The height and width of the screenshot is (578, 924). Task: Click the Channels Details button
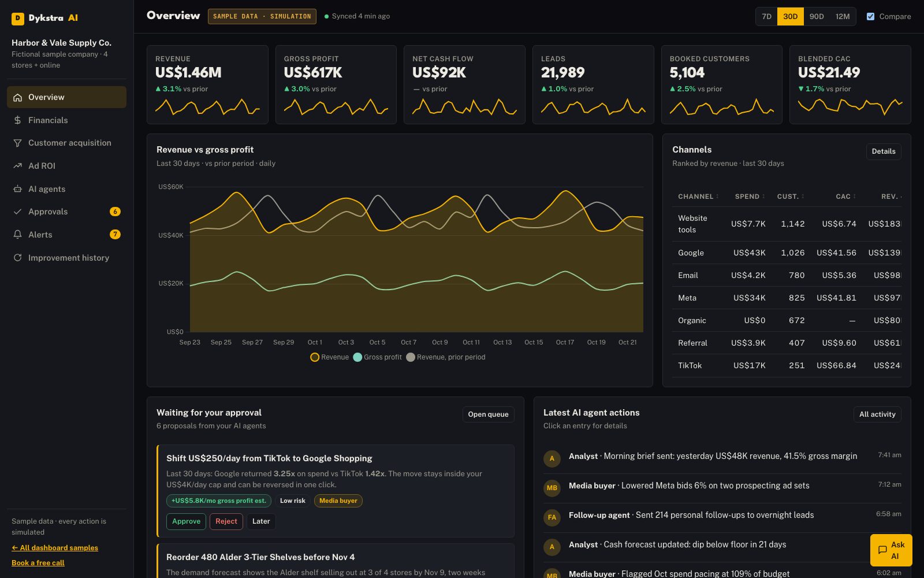[884, 151]
